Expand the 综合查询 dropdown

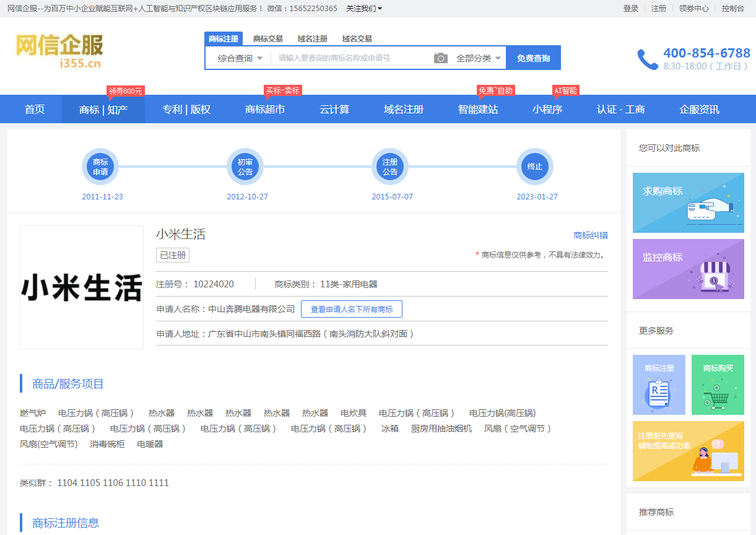click(x=240, y=58)
